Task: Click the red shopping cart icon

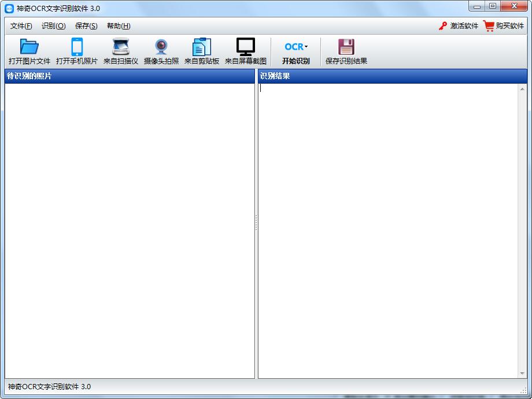Action: (x=489, y=26)
